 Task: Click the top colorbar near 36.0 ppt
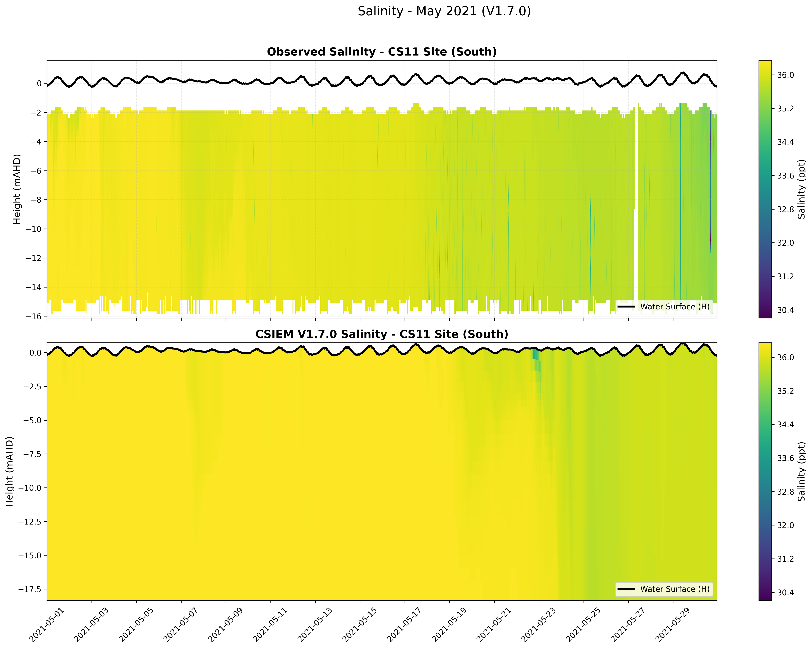(x=765, y=75)
